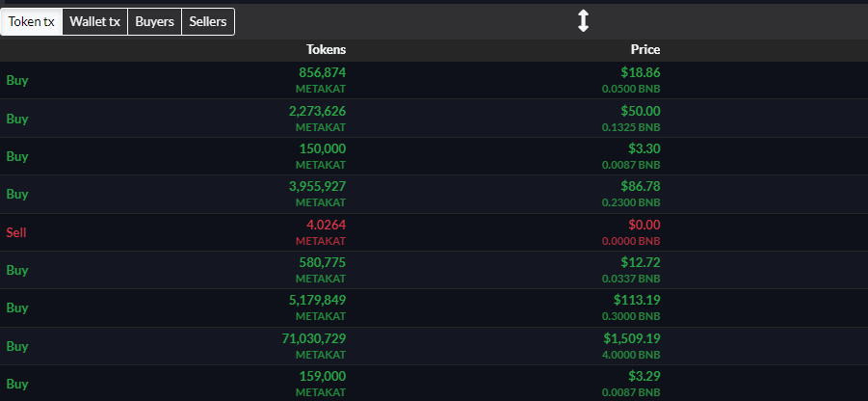The width and height of the screenshot is (868, 401).
Task: Click the Price column header
Action: click(x=645, y=50)
